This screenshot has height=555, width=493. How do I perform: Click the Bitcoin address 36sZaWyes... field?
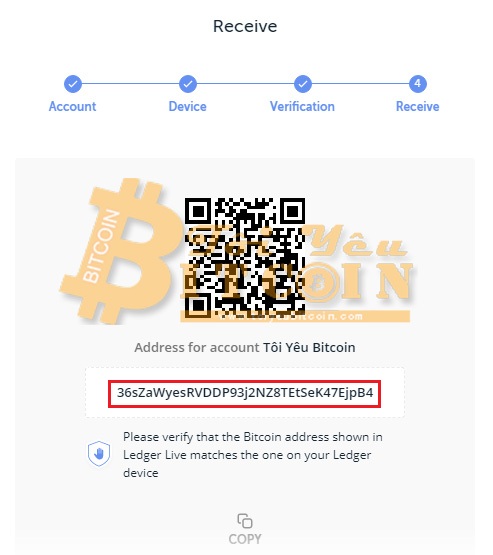pyautogui.click(x=245, y=393)
